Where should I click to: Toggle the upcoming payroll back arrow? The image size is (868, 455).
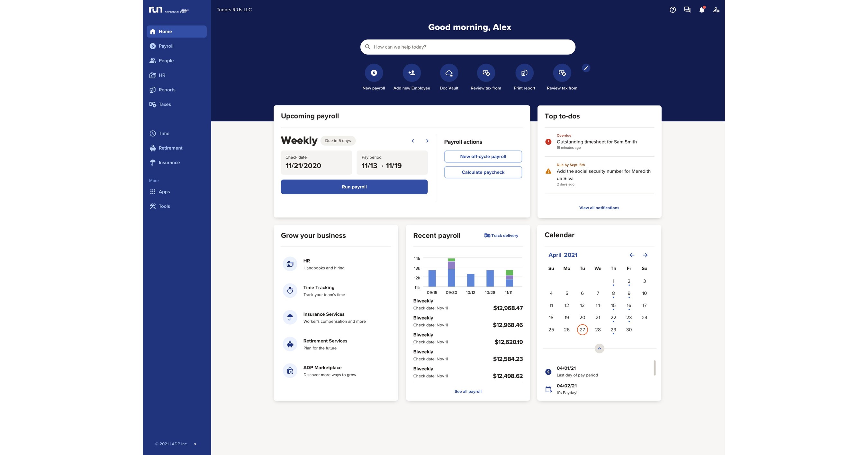(x=413, y=141)
